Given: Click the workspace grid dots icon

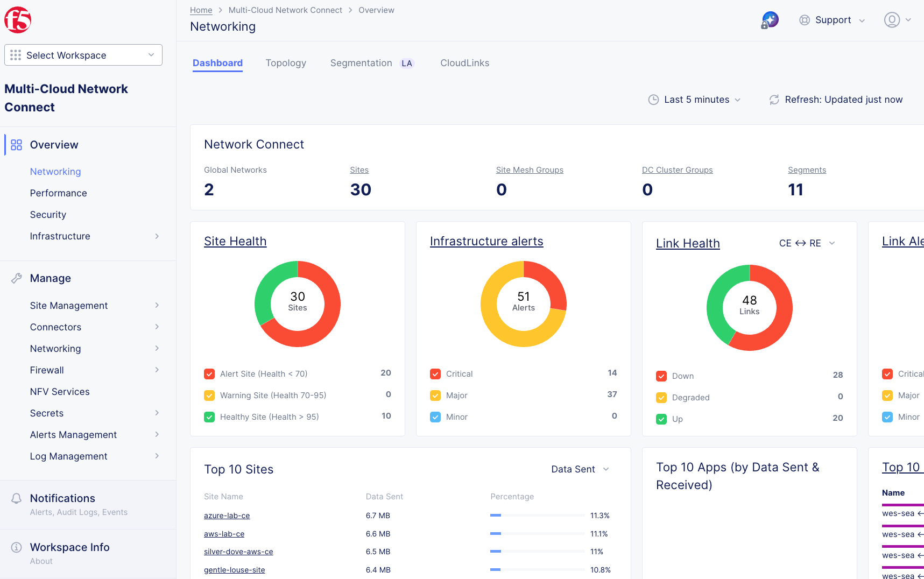Looking at the screenshot, I should click(16, 55).
